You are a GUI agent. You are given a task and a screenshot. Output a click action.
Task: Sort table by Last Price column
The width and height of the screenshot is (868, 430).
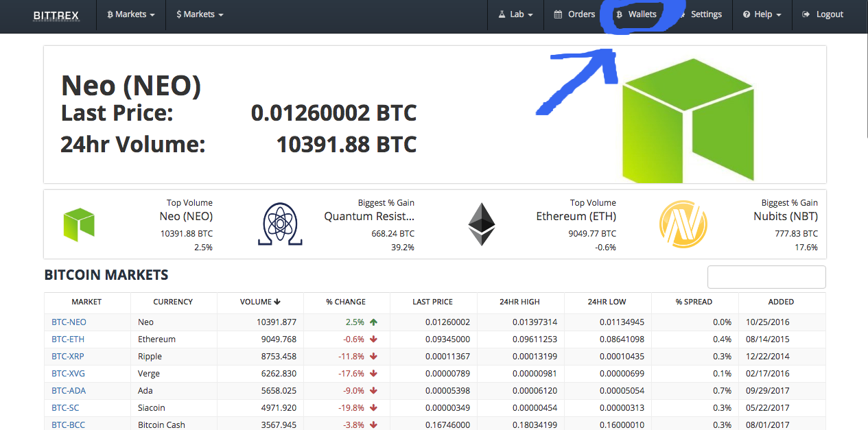click(432, 302)
